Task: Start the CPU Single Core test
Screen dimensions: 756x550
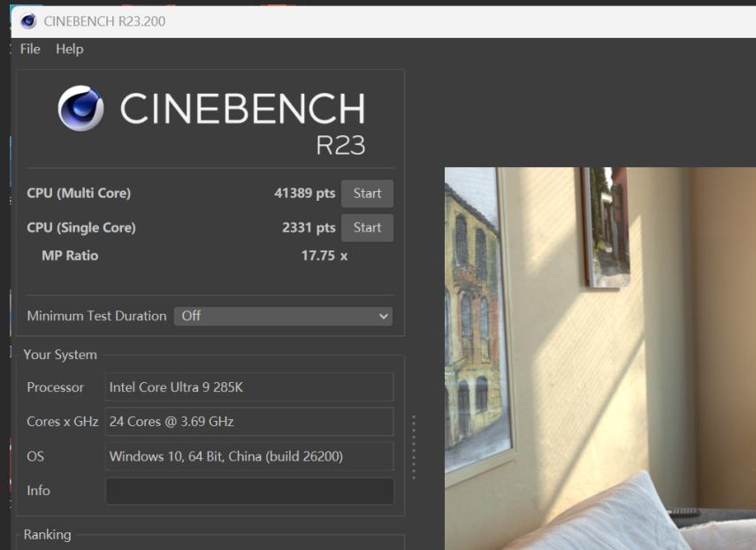Action: click(x=367, y=227)
